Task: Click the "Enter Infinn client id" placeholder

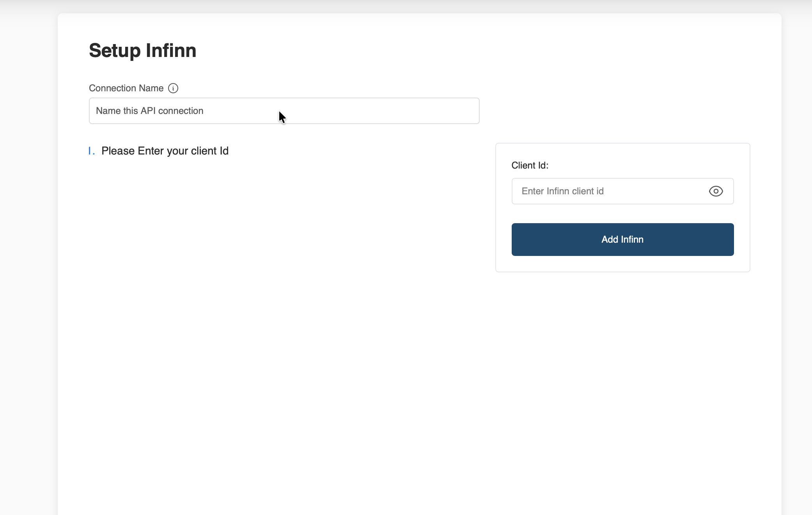Action: coord(562,191)
